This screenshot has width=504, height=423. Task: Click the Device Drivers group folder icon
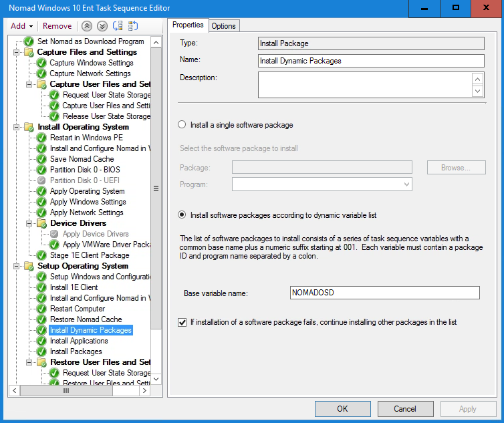(x=41, y=223)
